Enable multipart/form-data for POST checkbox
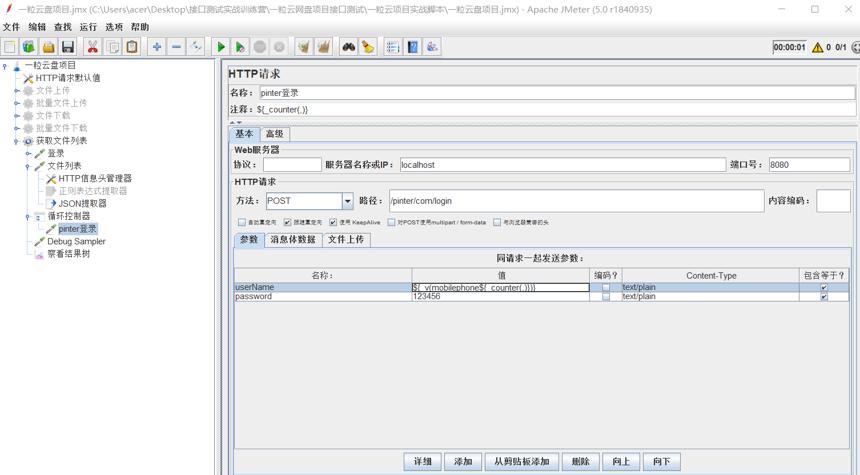This screenshot has height=475, width=860. [x=391, y=222]
